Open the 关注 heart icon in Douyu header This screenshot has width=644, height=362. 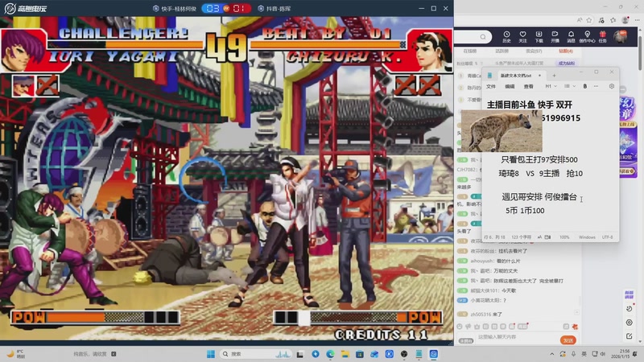click(522, 36)
